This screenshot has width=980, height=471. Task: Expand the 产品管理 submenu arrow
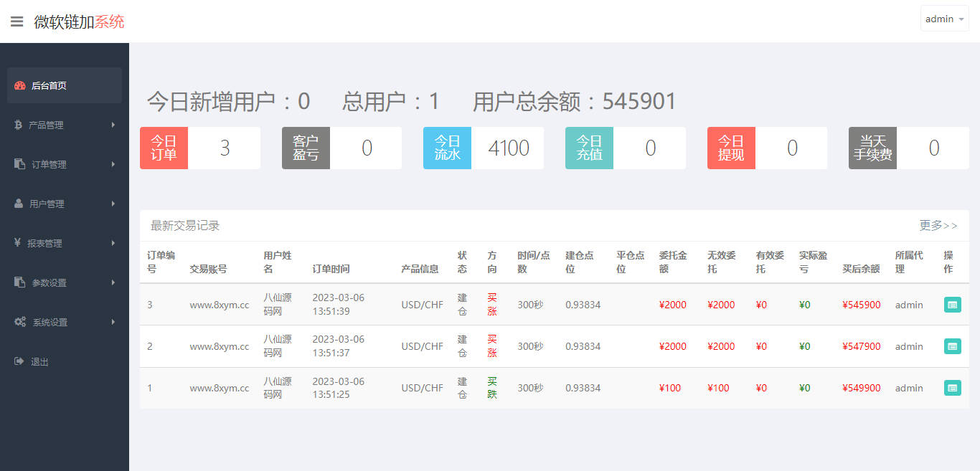[x=113, y=125]
